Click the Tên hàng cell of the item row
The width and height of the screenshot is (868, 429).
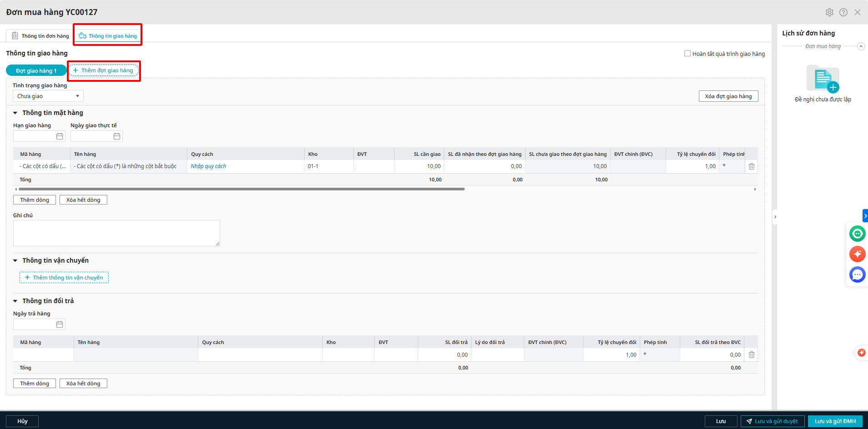(129, 166)
